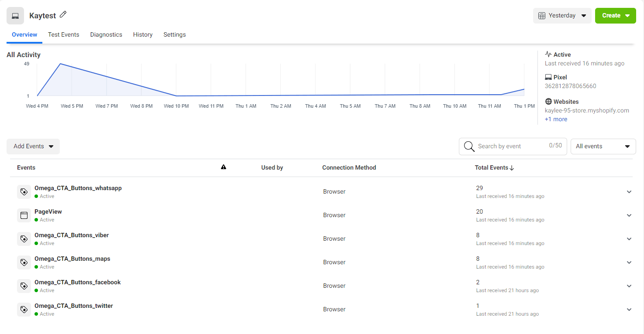Open the Add Events dropdown

point(33,147)
